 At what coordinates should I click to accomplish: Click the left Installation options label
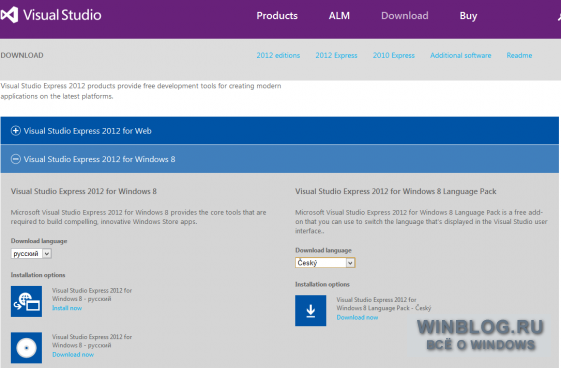(38, 275)
